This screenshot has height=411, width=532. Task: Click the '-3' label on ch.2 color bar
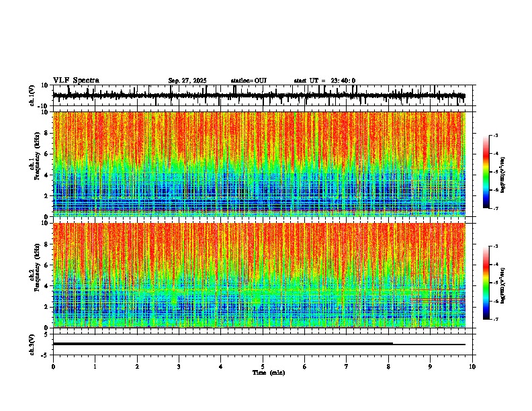point(496,246)
